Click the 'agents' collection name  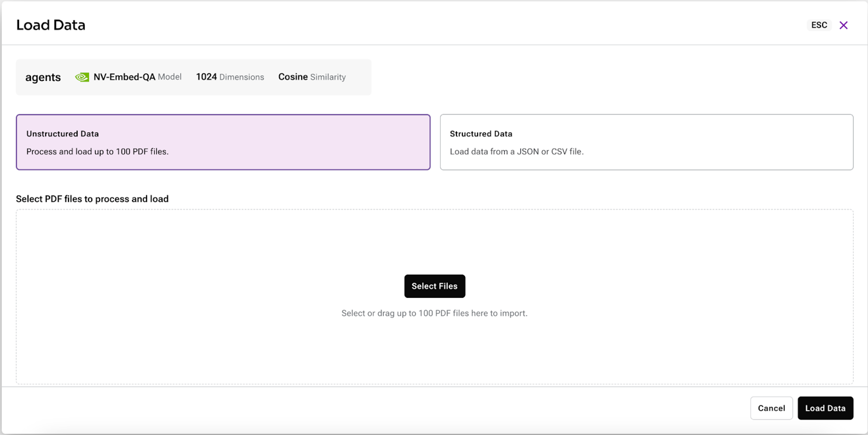click(43, 78)
